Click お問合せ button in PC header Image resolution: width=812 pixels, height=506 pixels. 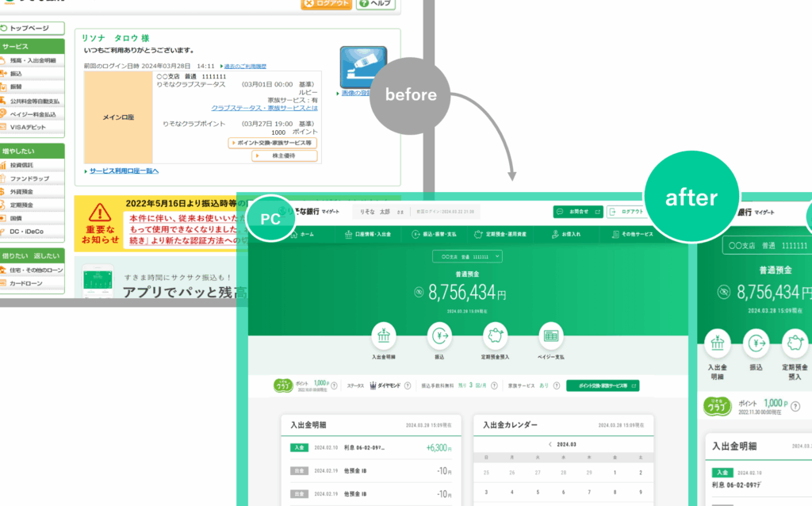click(578, 212)
